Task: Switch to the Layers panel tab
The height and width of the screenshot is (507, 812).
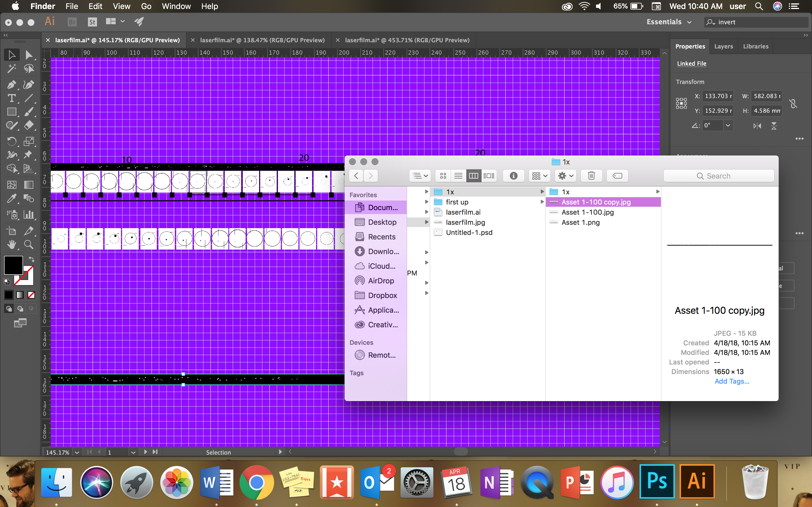Action: (x=723, y=46)
